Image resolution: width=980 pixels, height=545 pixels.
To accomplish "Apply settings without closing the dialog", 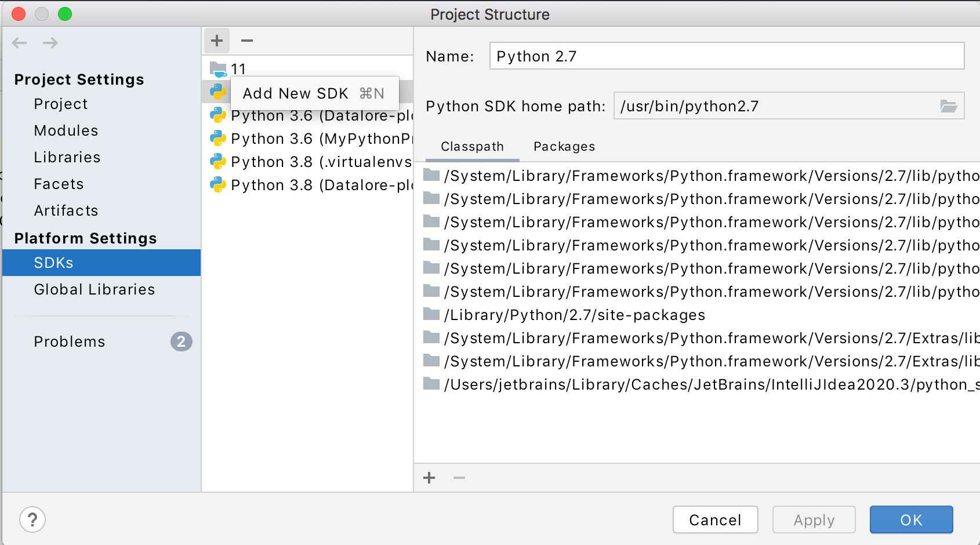I will pos(814,519).
